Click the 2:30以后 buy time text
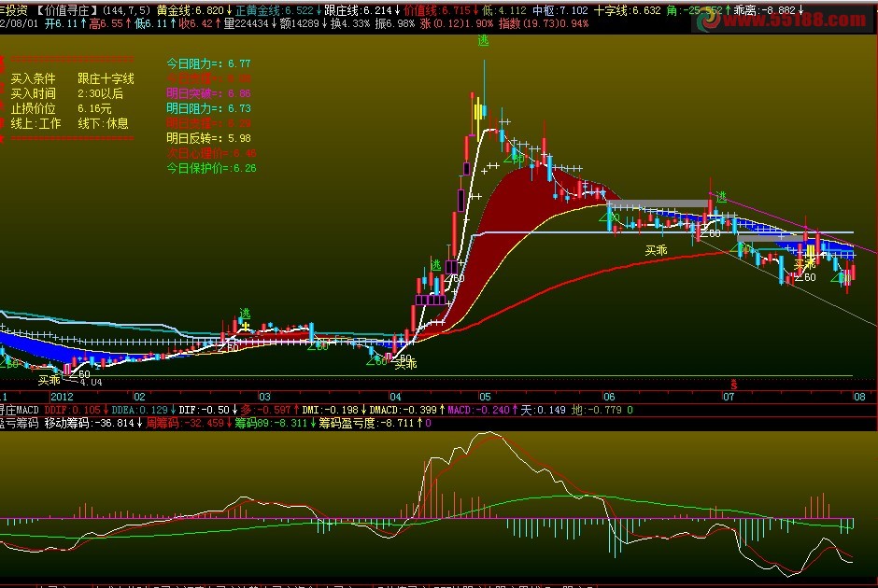878x588 pixels. (100, 94)
